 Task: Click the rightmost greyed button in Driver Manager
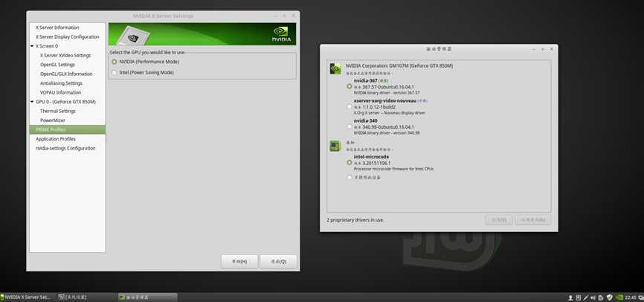point(532,220)
